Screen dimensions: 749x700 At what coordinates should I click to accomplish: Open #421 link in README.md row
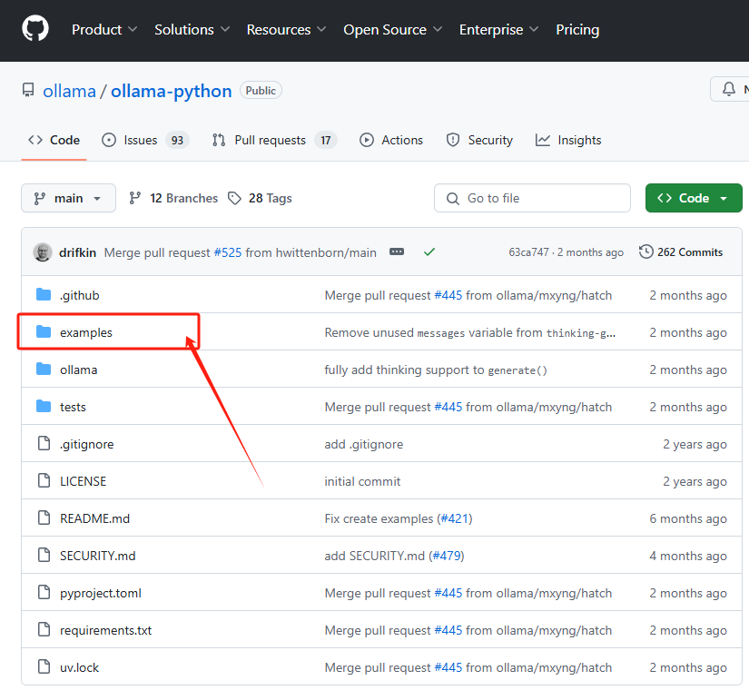(454, 519)
